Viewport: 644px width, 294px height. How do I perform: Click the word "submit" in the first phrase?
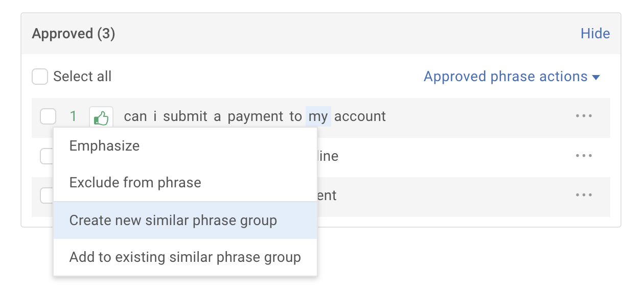[186, 117]
